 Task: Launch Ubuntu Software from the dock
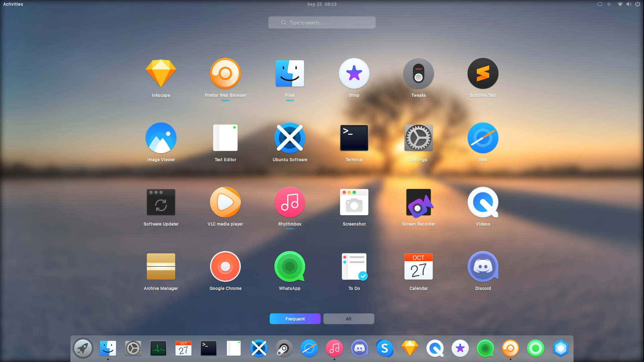[x=259, y=349]
